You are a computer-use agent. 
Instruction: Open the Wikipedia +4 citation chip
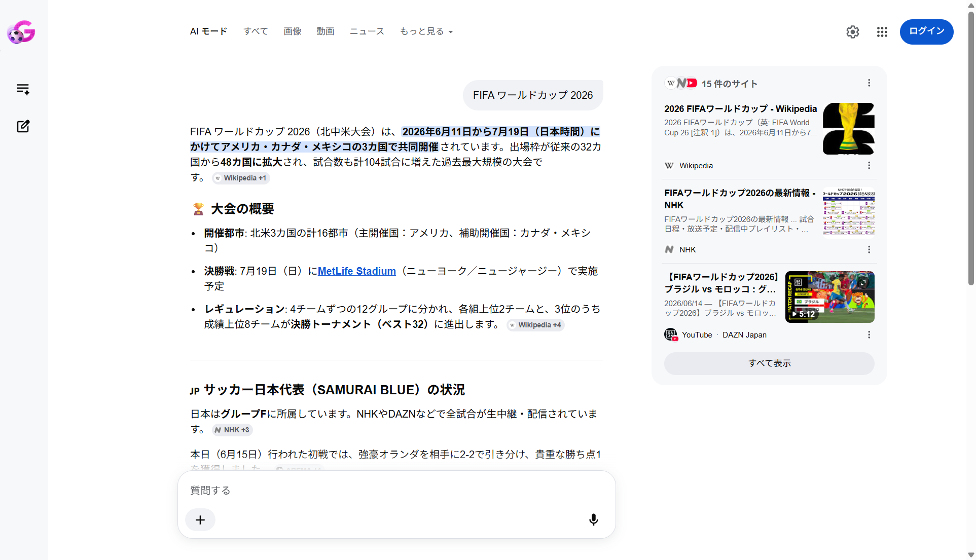pyautogui.click(x=535, y=325)
